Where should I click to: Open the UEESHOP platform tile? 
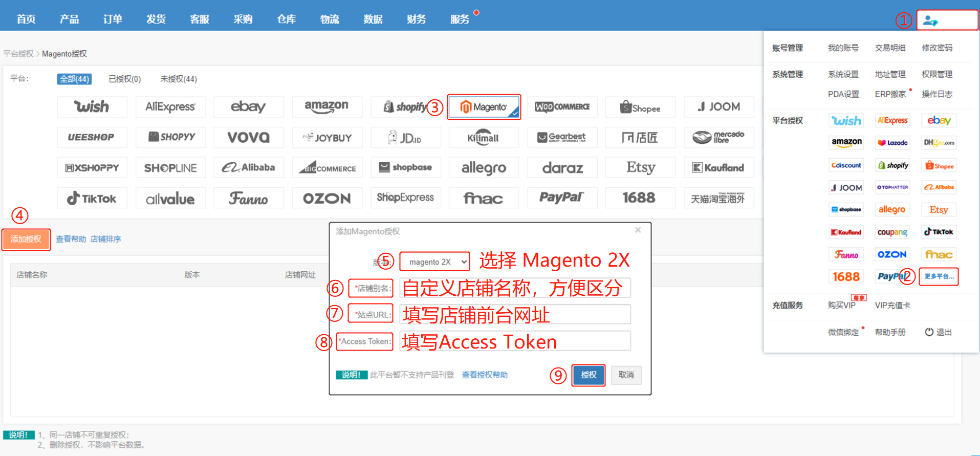pos(92,137)
